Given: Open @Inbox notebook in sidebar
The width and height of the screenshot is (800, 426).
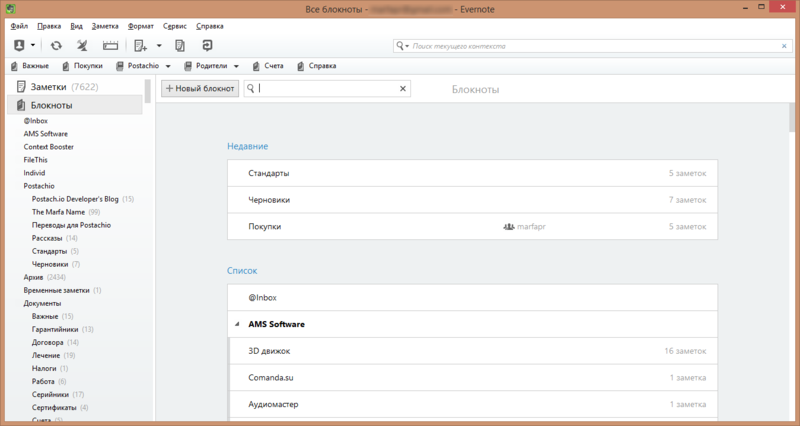Looking at the screenshot, I should point(36,121).
